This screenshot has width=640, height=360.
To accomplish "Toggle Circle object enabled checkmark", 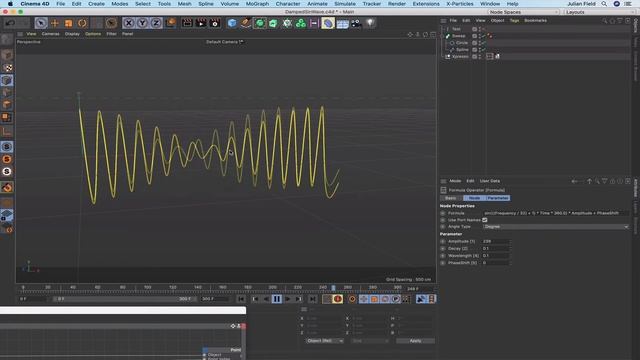I will (484, 43).
